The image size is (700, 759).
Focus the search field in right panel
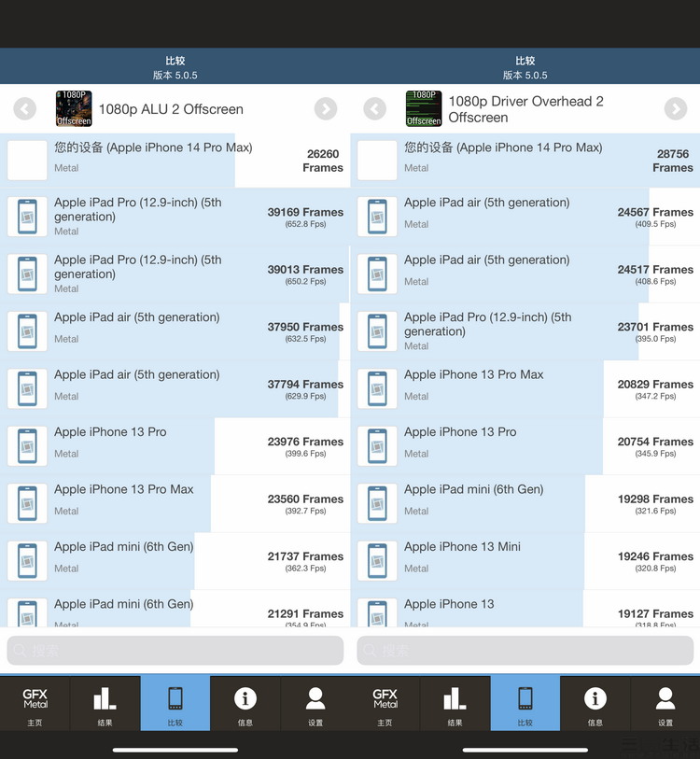(x=525, y=650)
